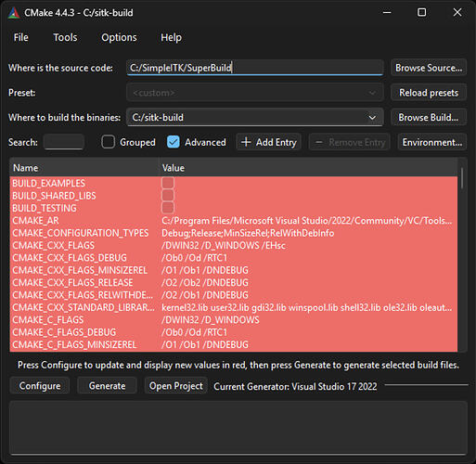The image size is (476, 464).
Task: Click Browse Source button
Action: [x=429, y=68]
